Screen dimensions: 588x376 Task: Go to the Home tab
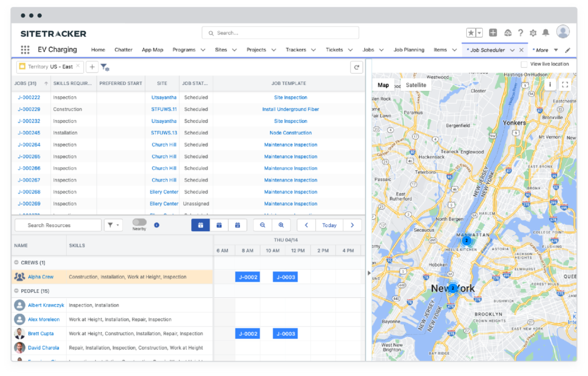98,49
